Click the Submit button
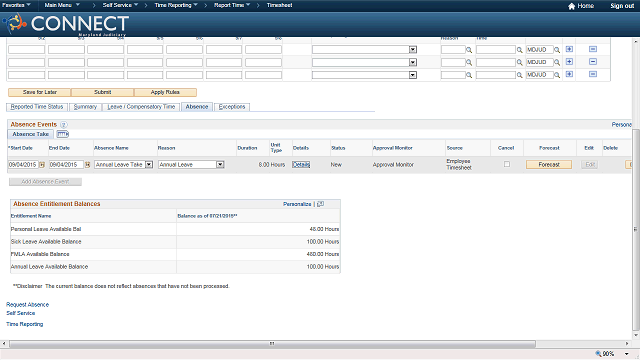This screenshot has height=360, width=640. coord(102,92)
